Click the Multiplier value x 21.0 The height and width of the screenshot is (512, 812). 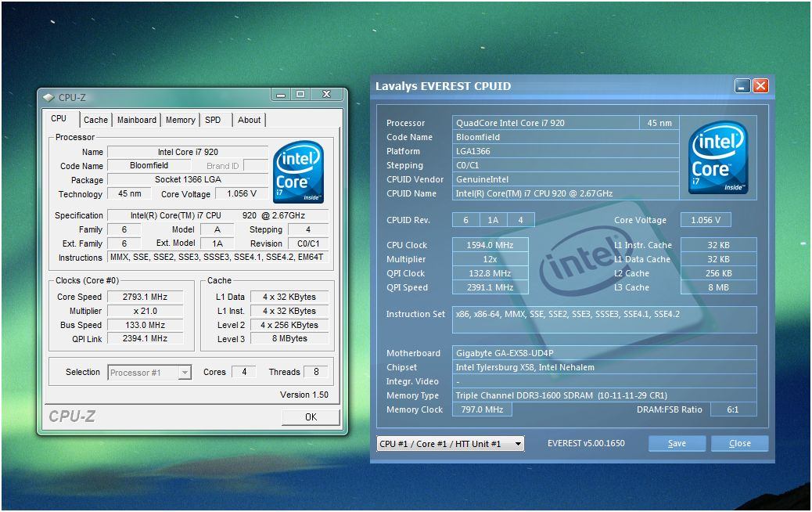145,311
